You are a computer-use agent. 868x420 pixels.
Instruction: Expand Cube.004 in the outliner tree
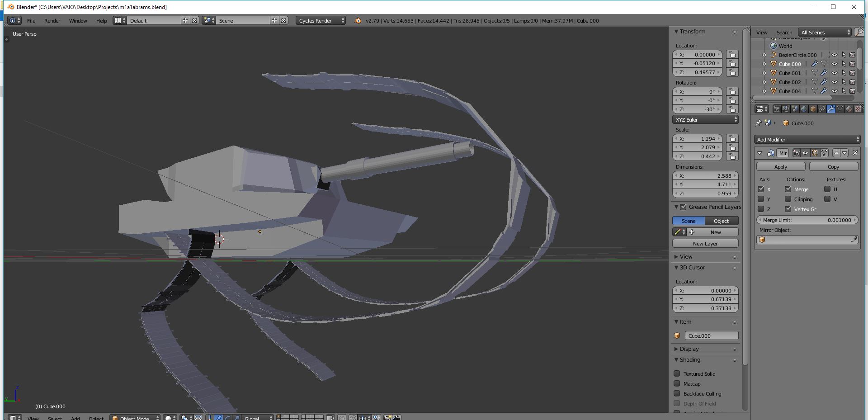pyautogui.click(x=764, y=91)
